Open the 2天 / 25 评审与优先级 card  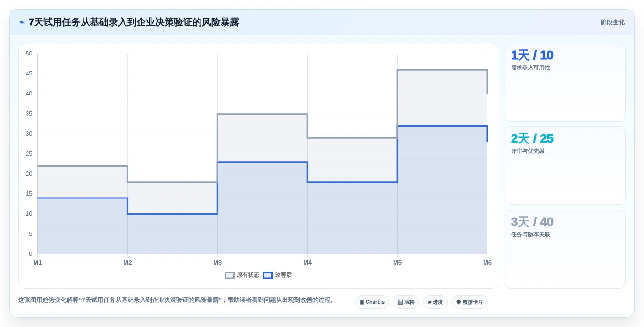(x=565, y=166)
